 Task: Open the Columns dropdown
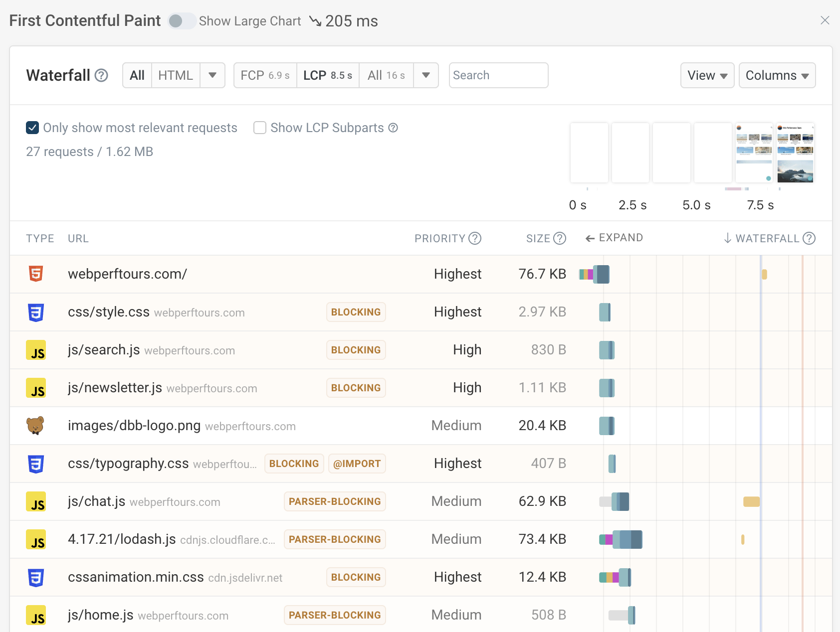pyautogui.click(x=777, y=75)
